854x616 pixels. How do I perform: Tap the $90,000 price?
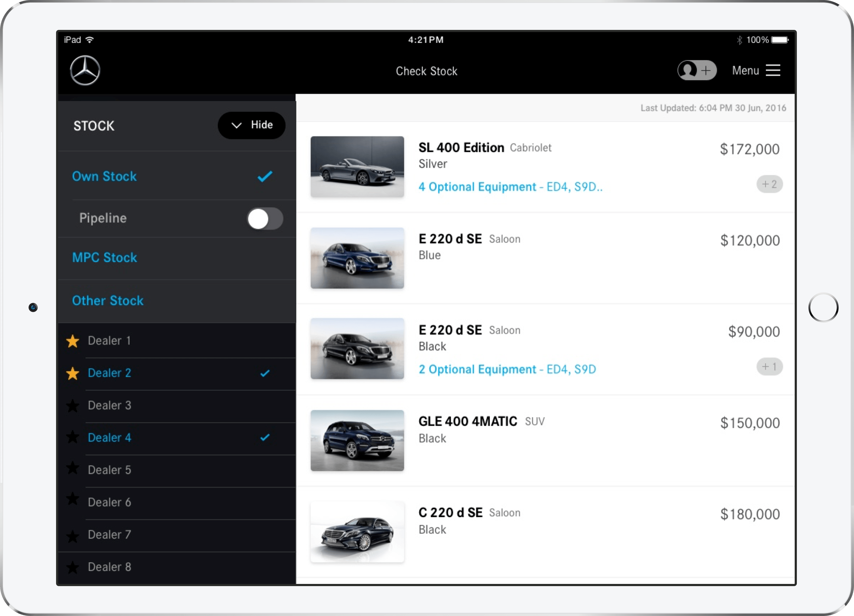pos(754,332)
